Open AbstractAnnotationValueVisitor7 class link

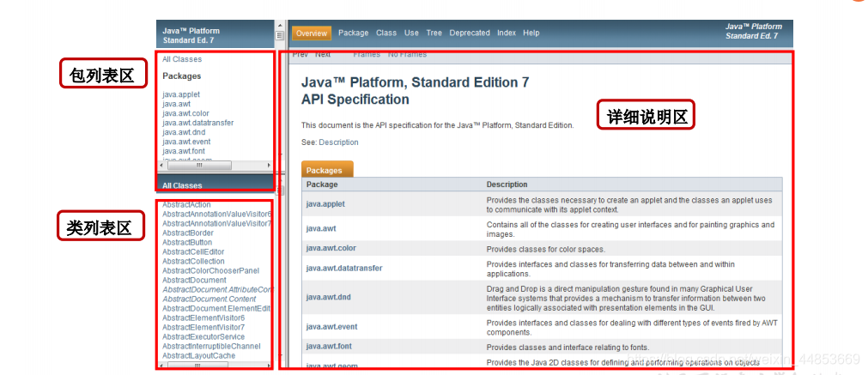click(217, 223)
